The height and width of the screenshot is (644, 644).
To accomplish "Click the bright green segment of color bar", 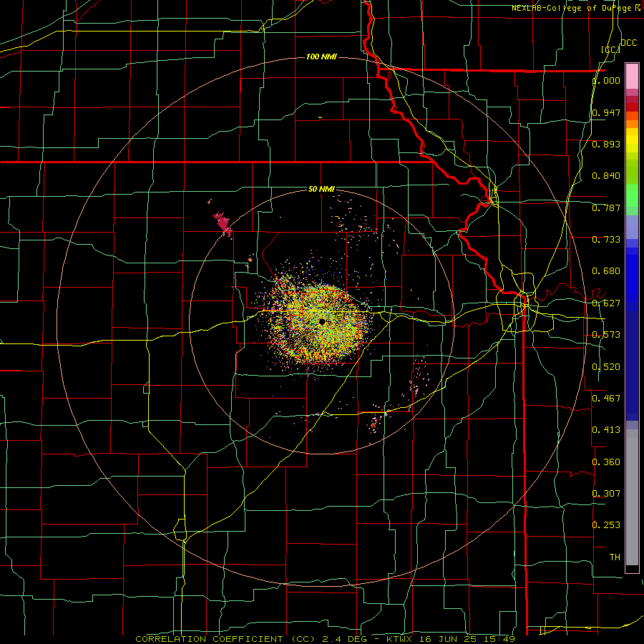I will tap(632, 195).
